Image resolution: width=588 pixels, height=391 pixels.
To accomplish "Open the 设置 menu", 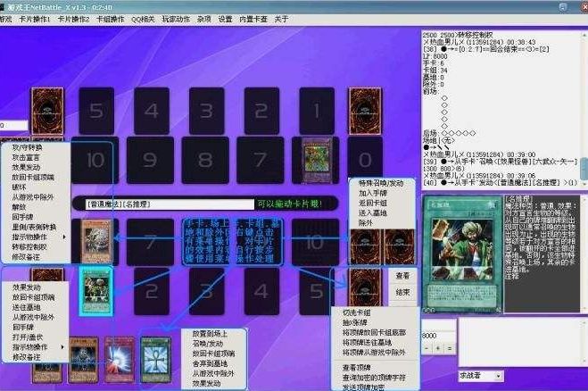I will [x=226, y=19].
